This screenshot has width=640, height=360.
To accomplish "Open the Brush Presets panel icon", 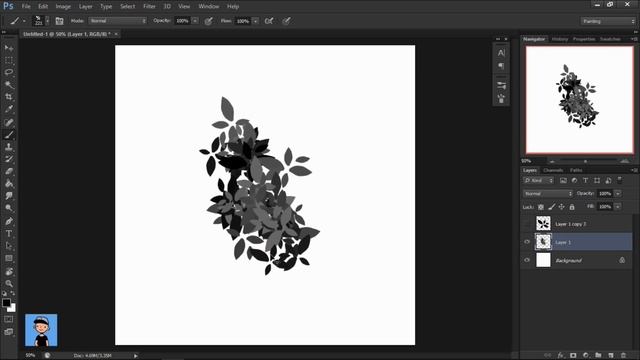I will pyautogui.click(x=501, y=85).
